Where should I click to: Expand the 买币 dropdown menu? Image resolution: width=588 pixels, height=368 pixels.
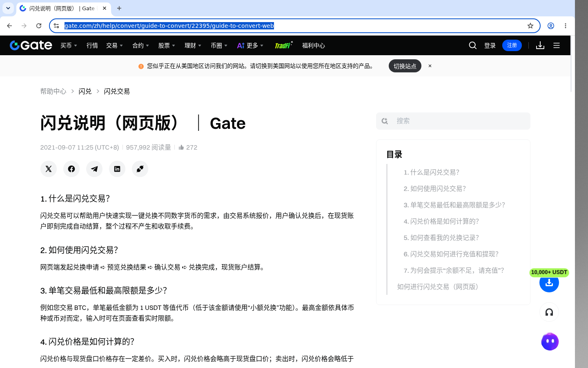69,45
